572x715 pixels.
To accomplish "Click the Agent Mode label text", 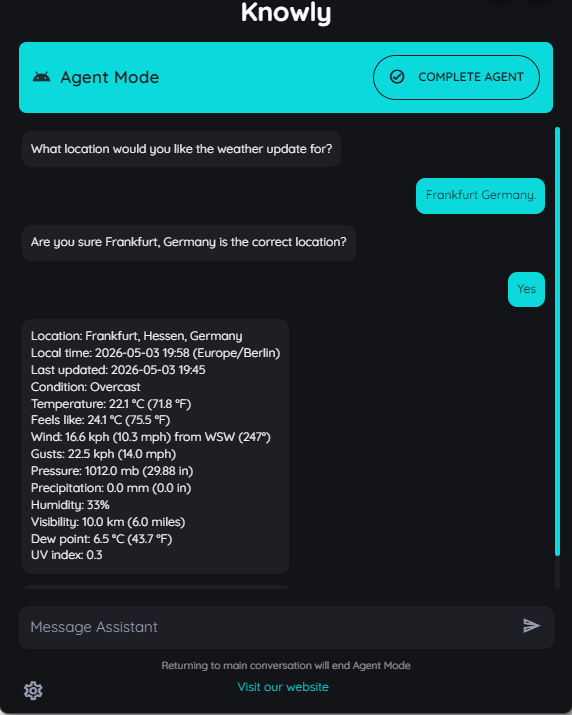I will [x=109, y=77].
